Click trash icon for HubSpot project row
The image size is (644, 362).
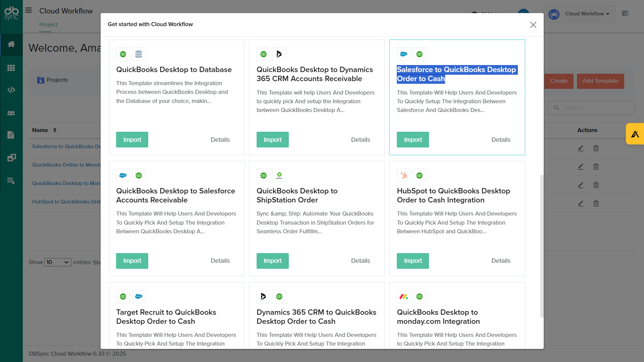click(596, 203)
